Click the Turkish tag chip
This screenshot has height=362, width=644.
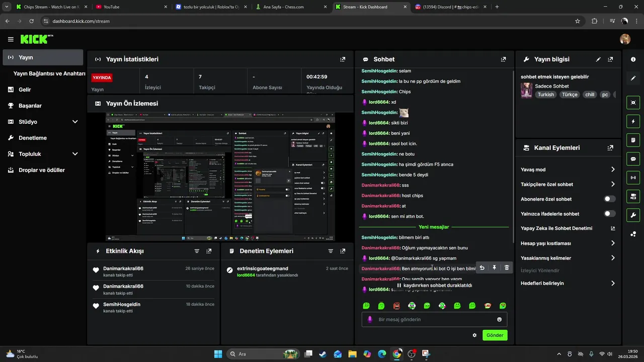point(546,95)
